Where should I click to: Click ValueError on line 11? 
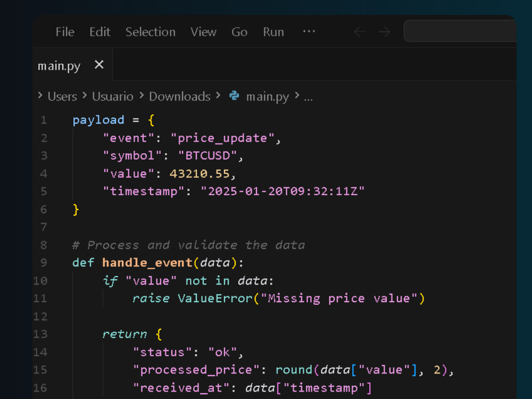pos(215,298)
